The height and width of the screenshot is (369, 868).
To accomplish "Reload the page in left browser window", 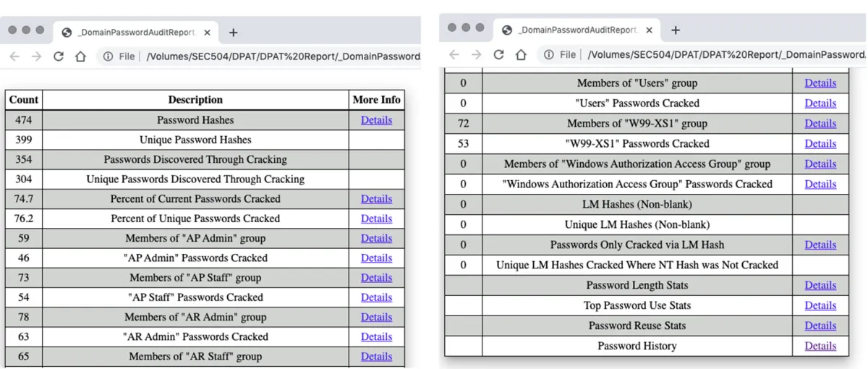I will 59,56.
